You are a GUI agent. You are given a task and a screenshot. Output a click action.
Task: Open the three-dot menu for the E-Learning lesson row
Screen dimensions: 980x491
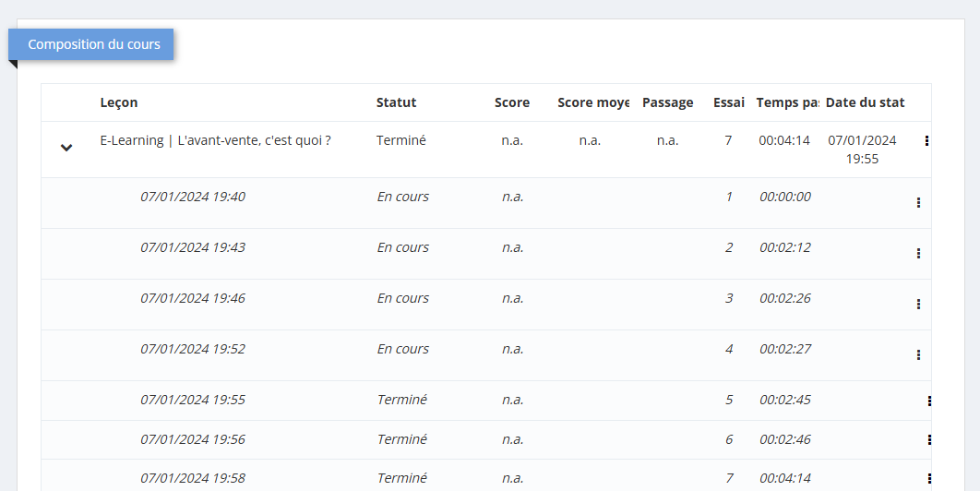click(x=926, y=141)
